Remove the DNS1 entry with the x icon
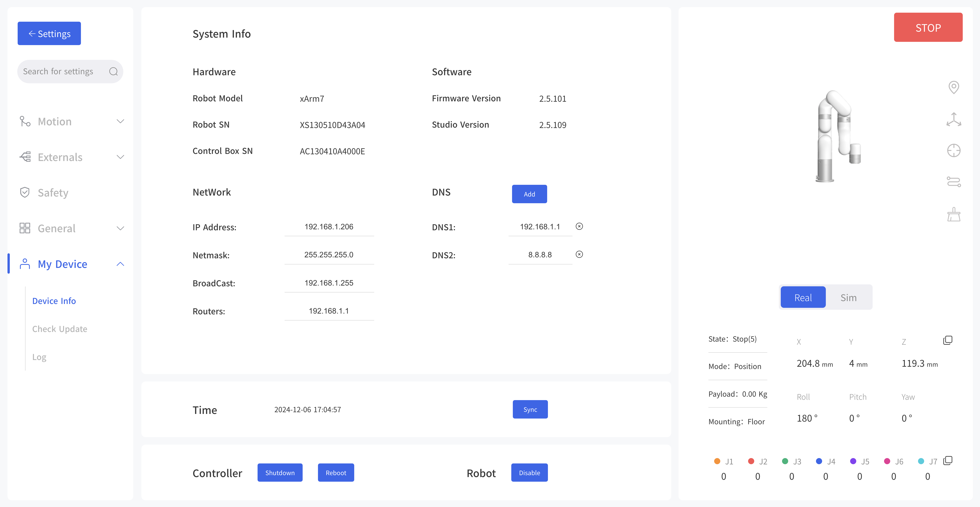 click(x=579, y=226)
